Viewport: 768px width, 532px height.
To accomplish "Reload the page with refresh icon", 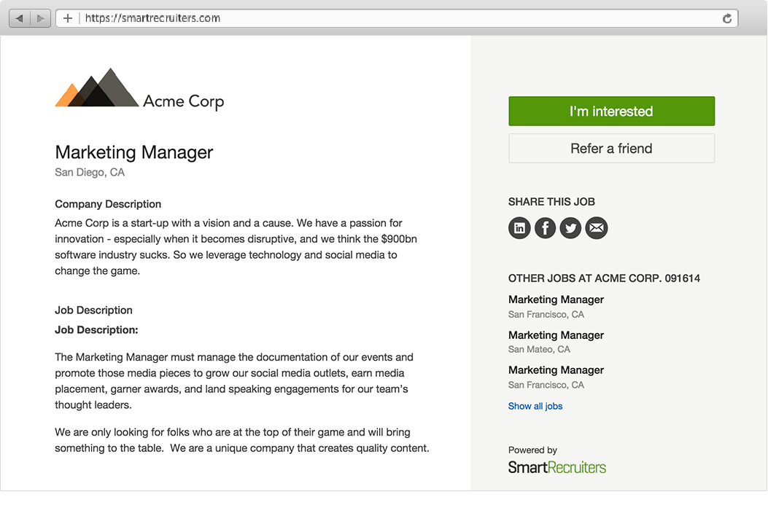I will (727, 19).
